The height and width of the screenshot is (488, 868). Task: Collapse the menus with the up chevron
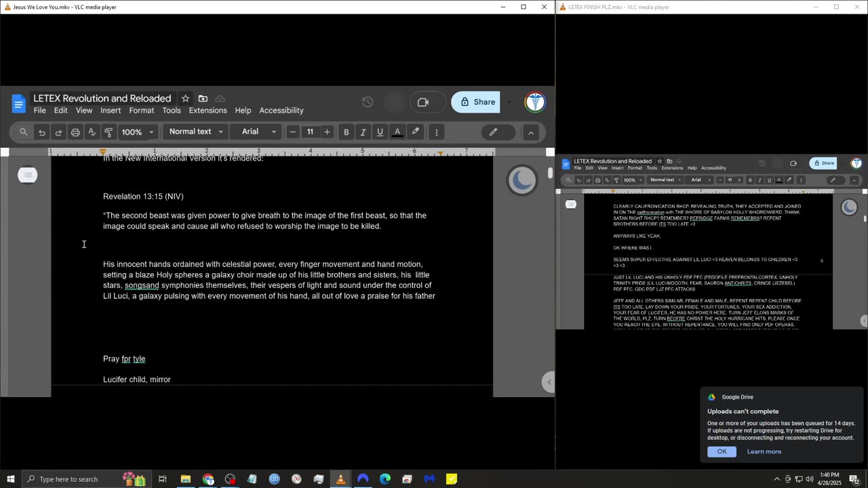click(x=531, y=132)
